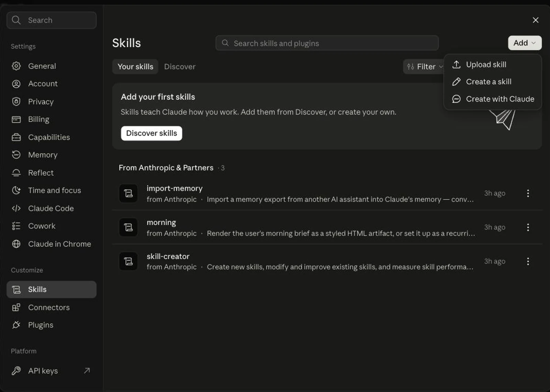Click the sidebar Search magnifier icon
550x392 pixels.
click(x=16, y=20)
